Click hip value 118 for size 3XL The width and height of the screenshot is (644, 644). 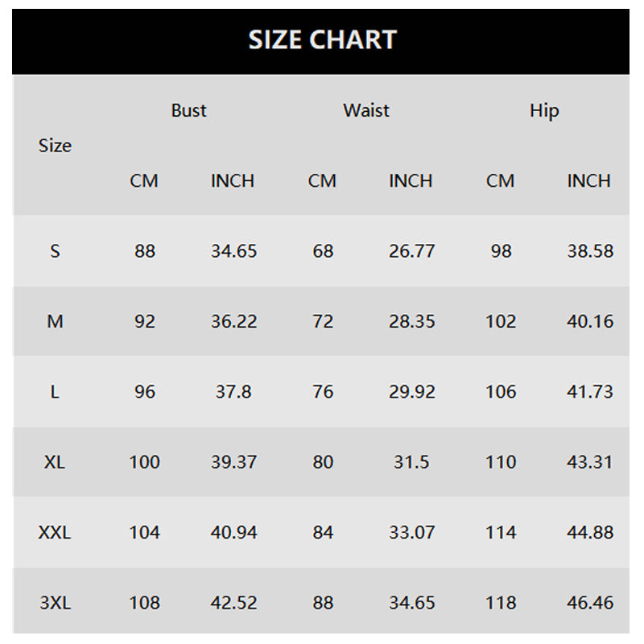(501, 602)
